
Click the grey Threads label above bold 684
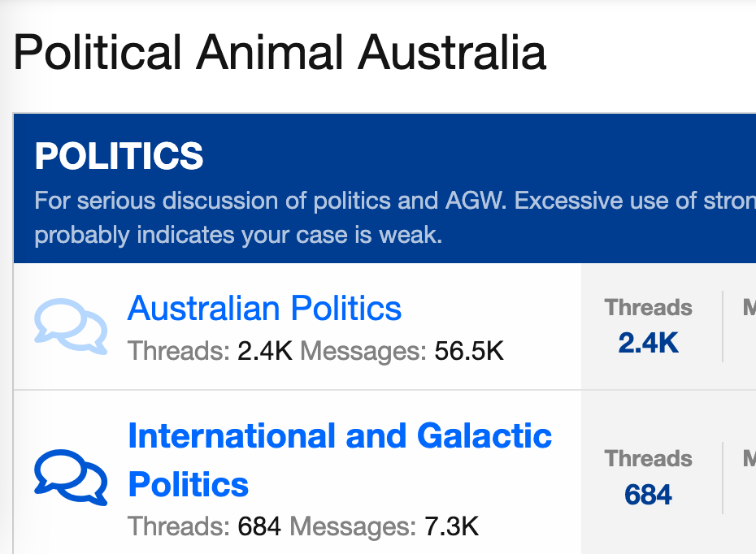(x=648, y=459)
